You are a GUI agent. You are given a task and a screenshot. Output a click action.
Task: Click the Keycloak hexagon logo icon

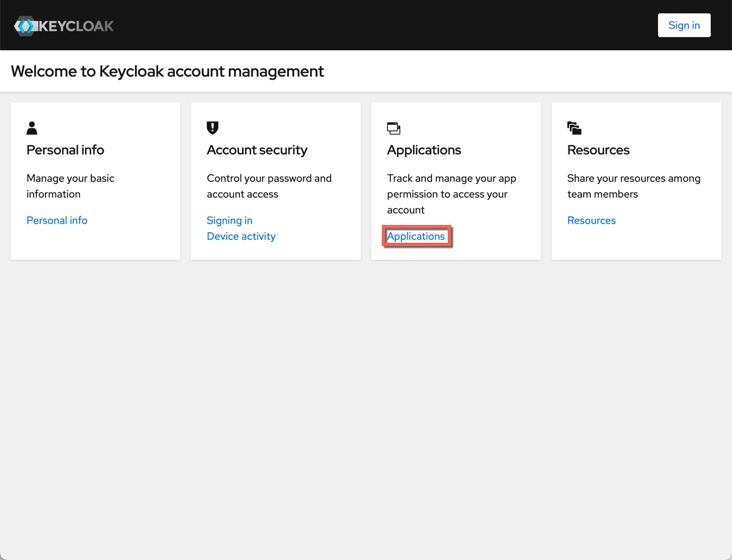pos(26,26)
